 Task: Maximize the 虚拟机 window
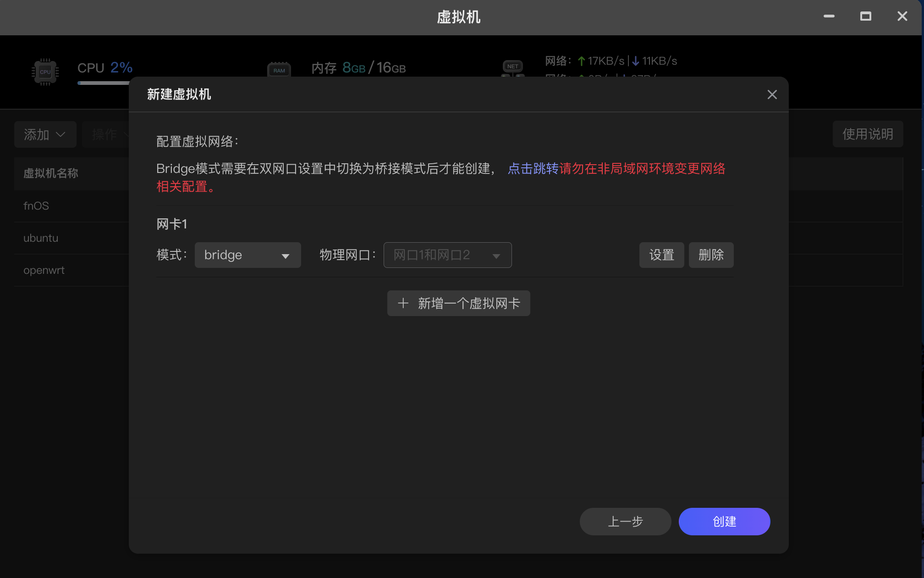865,17
